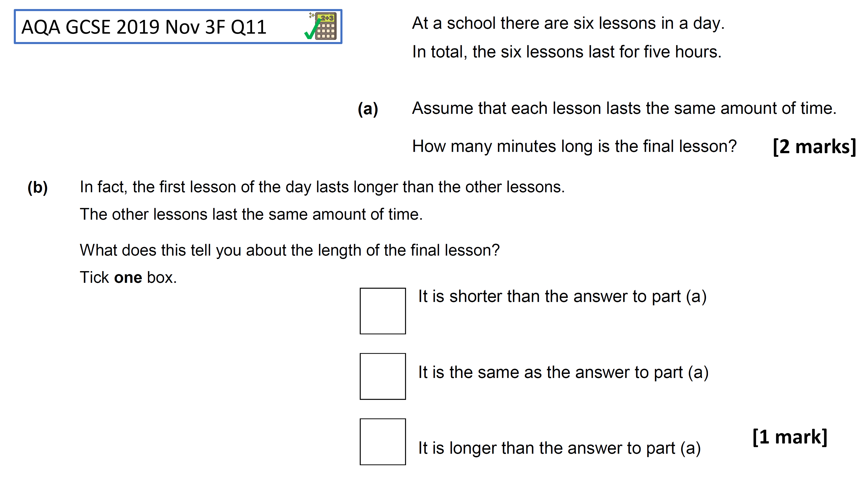Click 'The other lessons last the same' sentence
This screenshot has width=868, height=488.
pyautogui.click(x=251, y=214)
